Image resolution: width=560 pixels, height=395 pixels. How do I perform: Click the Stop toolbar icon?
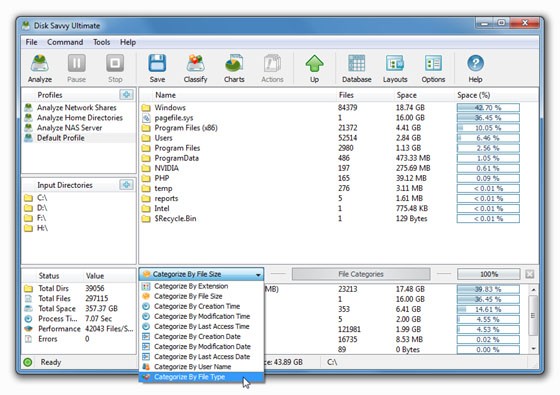(x=115, y=63)
